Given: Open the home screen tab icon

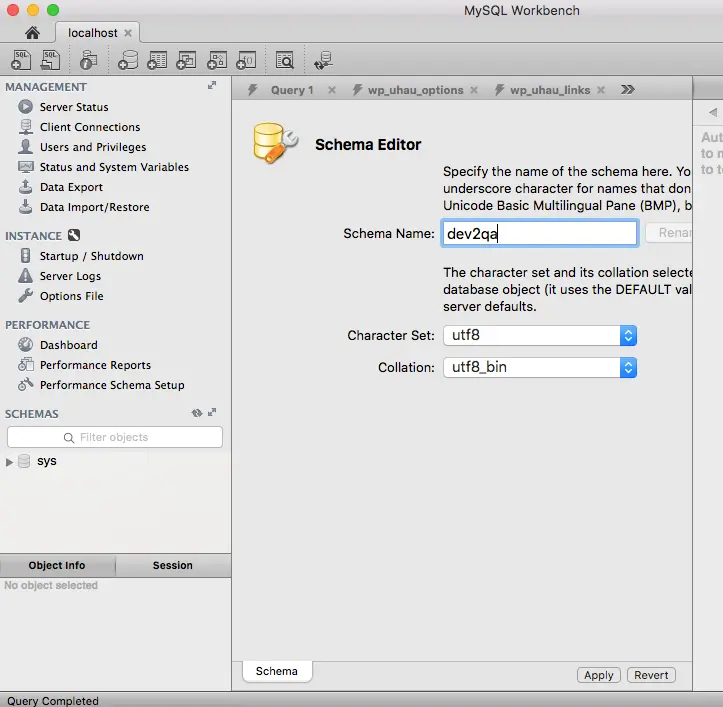Looking at the screenshot, I should 32,33.
